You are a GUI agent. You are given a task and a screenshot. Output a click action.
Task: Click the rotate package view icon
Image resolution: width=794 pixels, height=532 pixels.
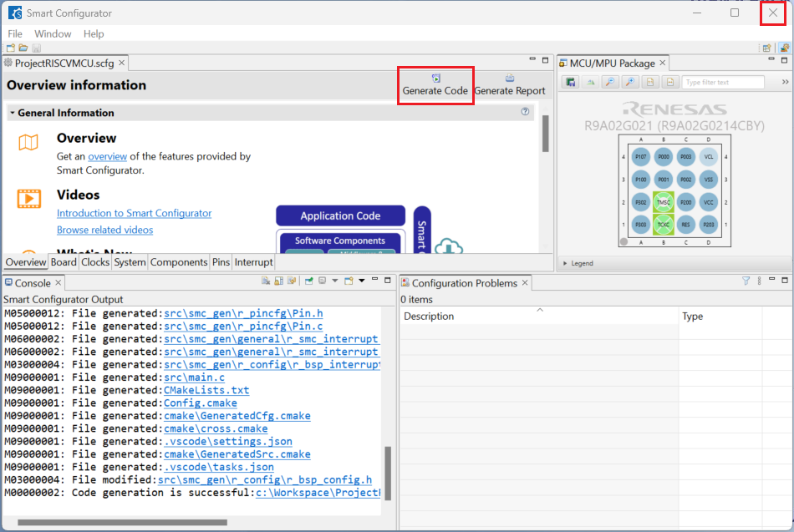590,82
